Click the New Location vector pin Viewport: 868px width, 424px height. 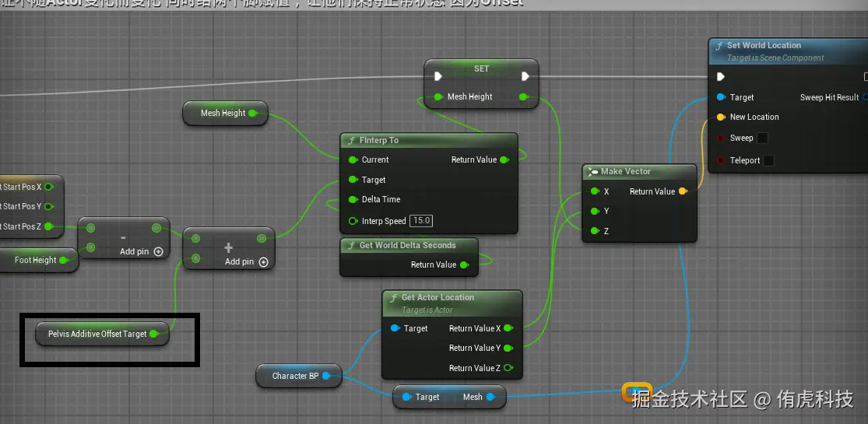pos(721,117)
